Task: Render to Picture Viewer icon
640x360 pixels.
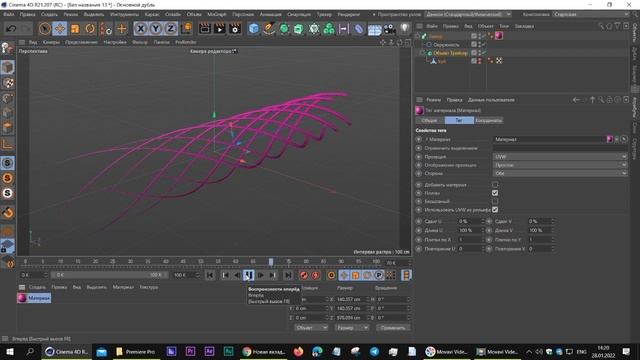Action: tap(220, 29)
